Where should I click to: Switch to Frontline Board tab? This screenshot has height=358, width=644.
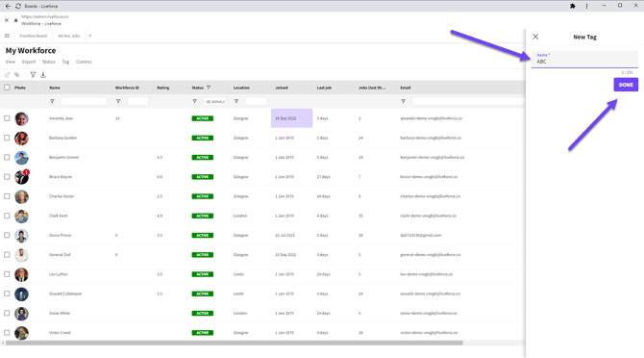click(34, 36)
